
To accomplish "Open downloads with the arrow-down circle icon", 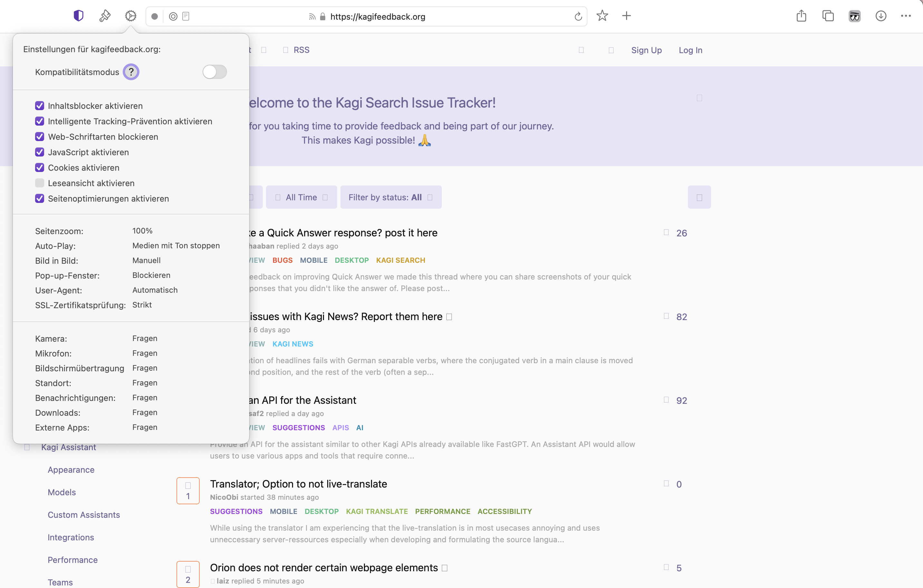I will pyautogui.click(x=881, y=16).
